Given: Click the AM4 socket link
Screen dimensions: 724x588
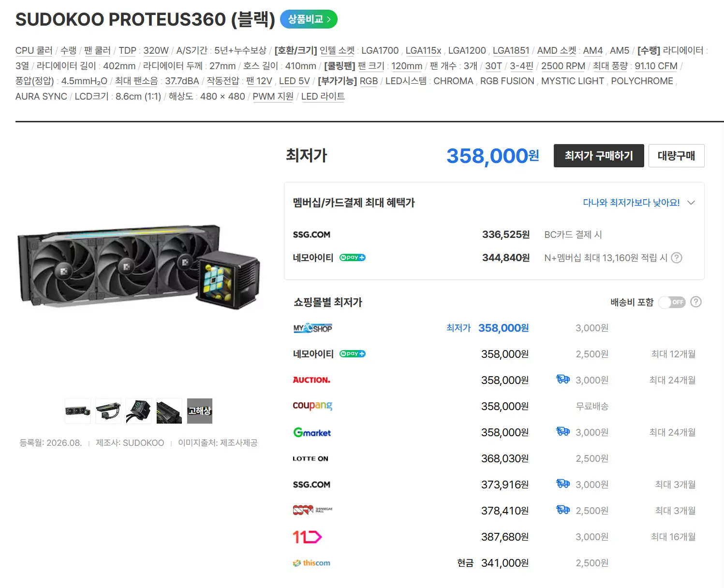Looking at the screenshot, I should tap(593, 51).
